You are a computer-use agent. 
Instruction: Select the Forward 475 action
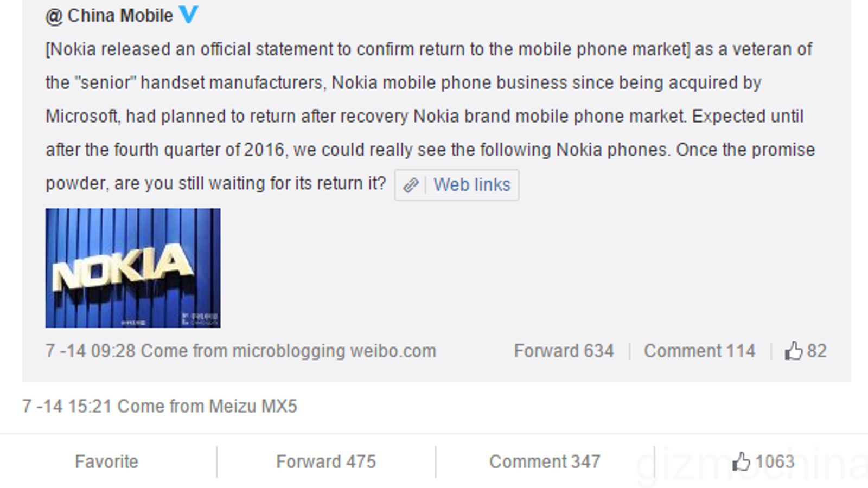pyautogui.click(x=325, y=461)
